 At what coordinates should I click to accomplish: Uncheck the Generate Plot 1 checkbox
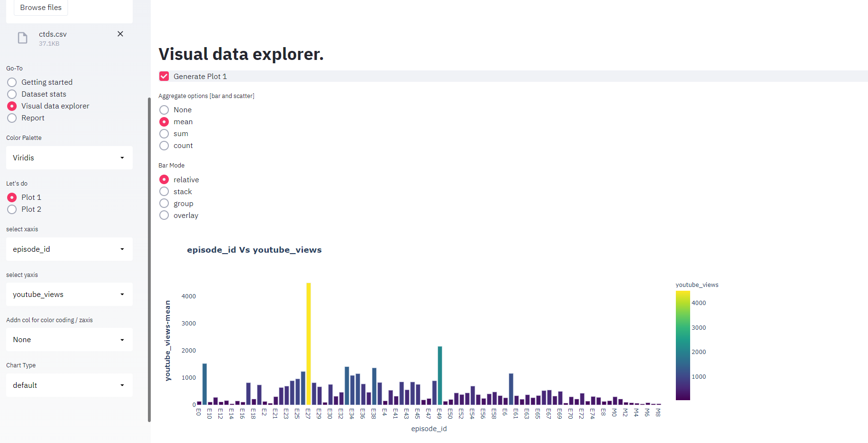[164, 76]
